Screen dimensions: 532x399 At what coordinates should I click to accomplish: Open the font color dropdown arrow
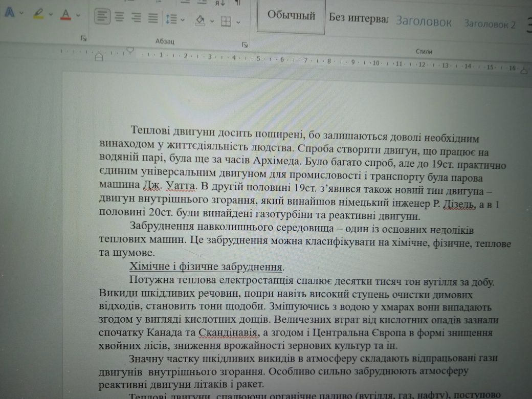pos(78,15)
